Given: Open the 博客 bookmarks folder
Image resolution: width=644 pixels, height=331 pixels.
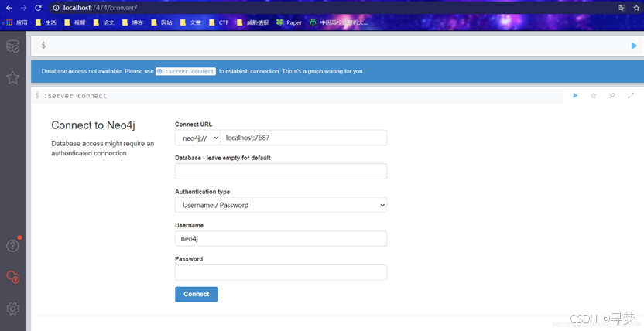Looking at the screenshot, I should pos(132,22).
